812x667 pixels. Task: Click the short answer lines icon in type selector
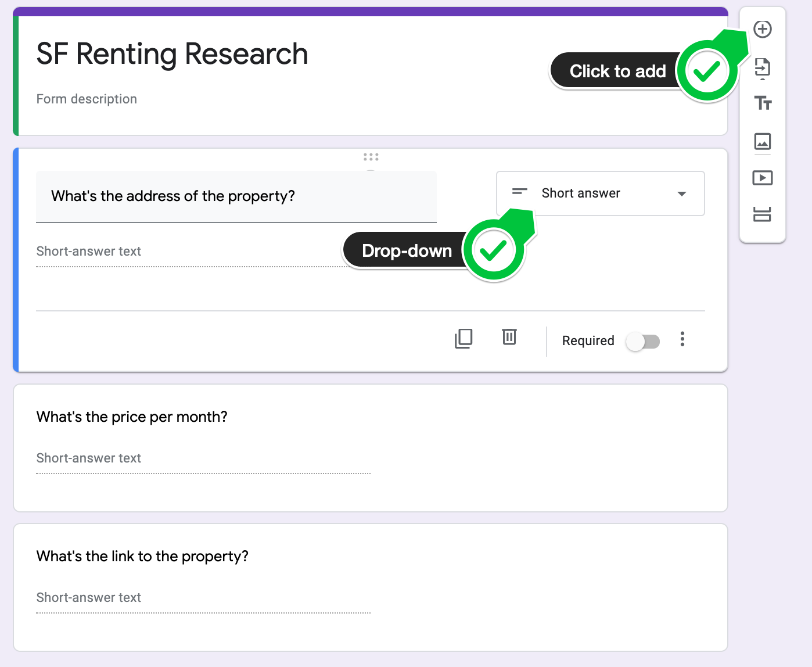tap(520, 192)
